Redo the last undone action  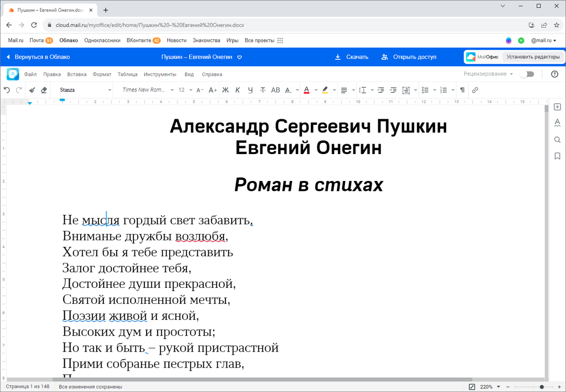(19, 90)
